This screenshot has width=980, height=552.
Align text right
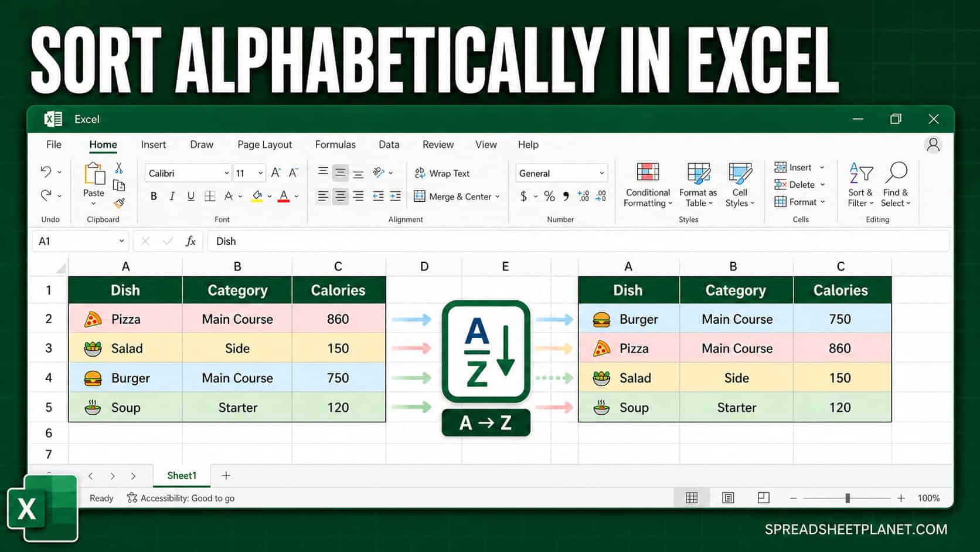tap(358, 197)
